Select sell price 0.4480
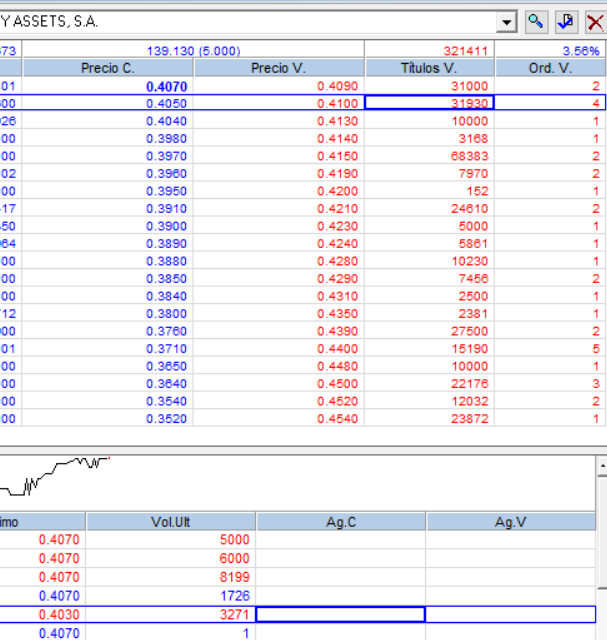 [x=337, y=367]
